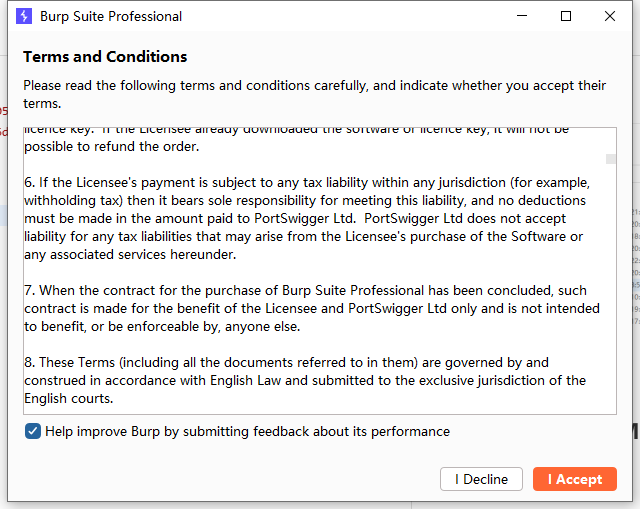Click the 'possible to refund the order' line
Viewport: 640px width, 509px height.
112,147
